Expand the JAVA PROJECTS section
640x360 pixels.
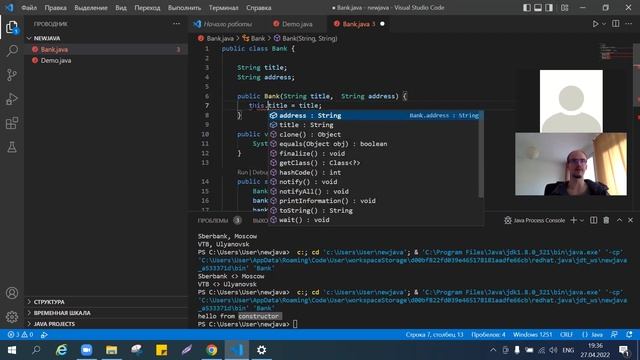point(106,324)
